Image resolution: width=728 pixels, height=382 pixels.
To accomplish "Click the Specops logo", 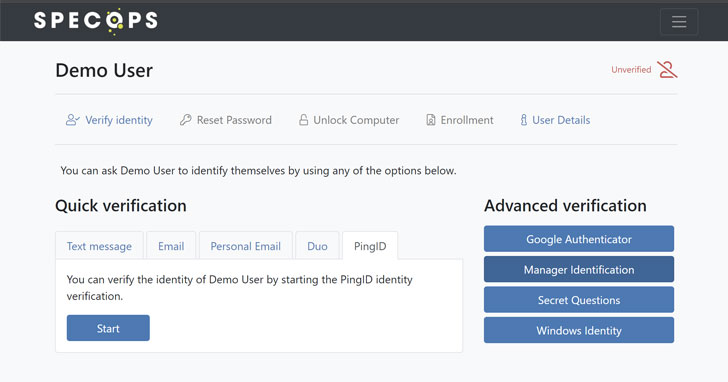I will click(96, 21).
